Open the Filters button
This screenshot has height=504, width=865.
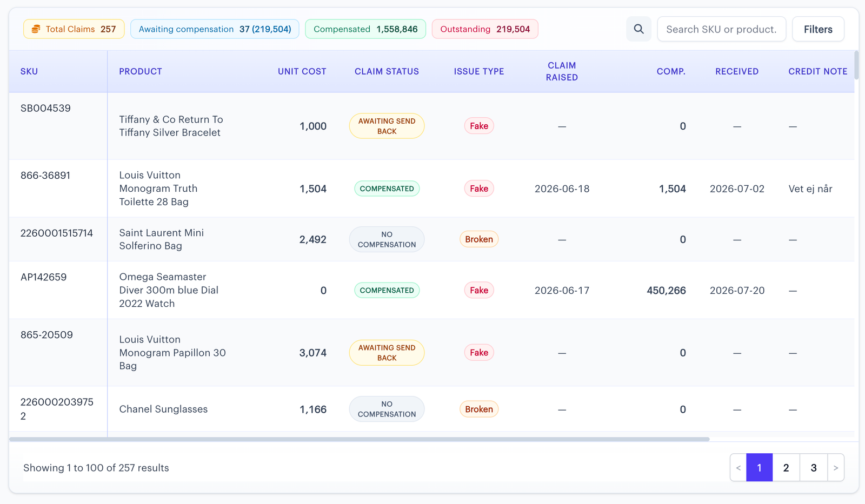pyautogui.click(x=818, y=29)
